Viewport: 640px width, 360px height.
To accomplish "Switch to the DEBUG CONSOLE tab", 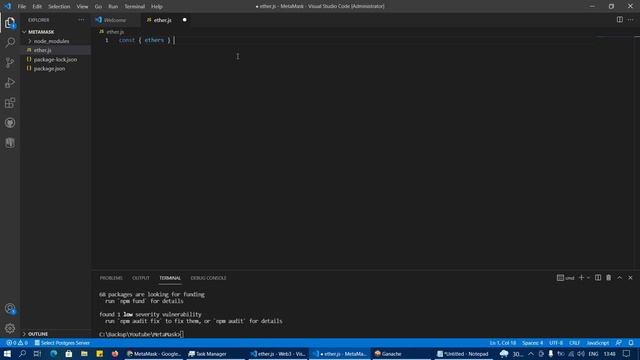I will [208, 278].
